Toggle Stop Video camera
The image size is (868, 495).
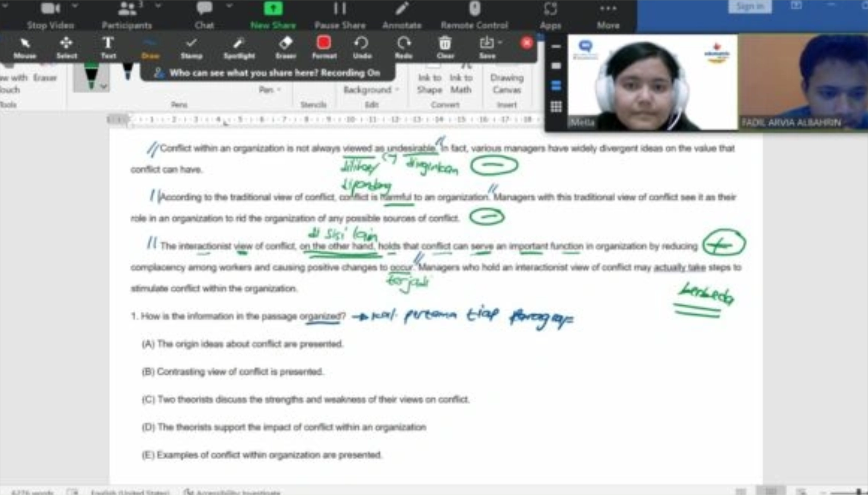point(50,14)
